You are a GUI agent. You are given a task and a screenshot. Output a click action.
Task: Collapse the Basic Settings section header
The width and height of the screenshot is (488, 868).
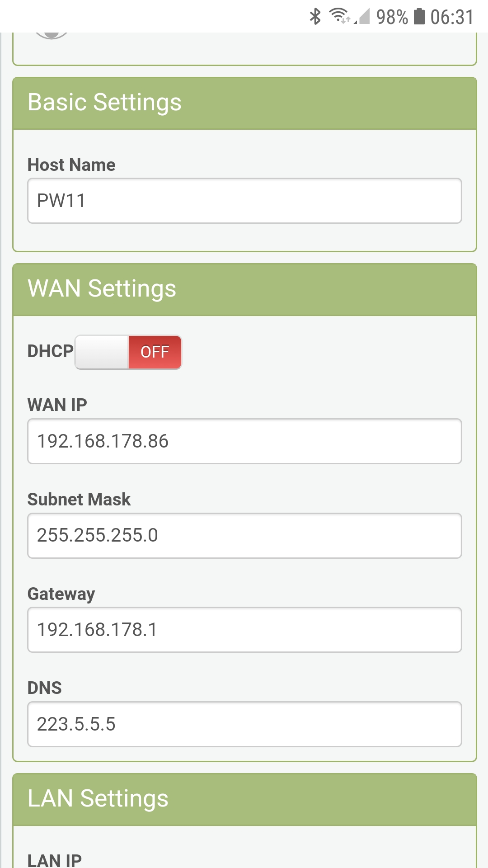[244, 103]
